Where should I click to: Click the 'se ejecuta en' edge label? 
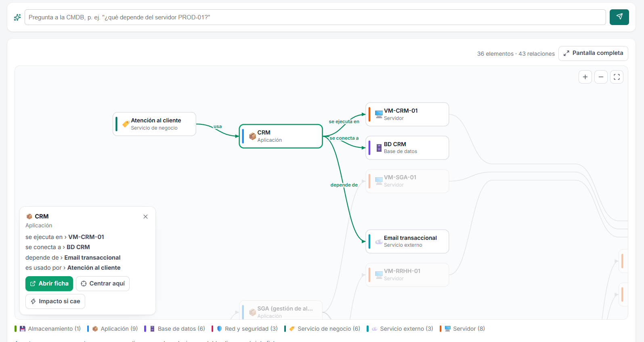(x=344, y=122)
